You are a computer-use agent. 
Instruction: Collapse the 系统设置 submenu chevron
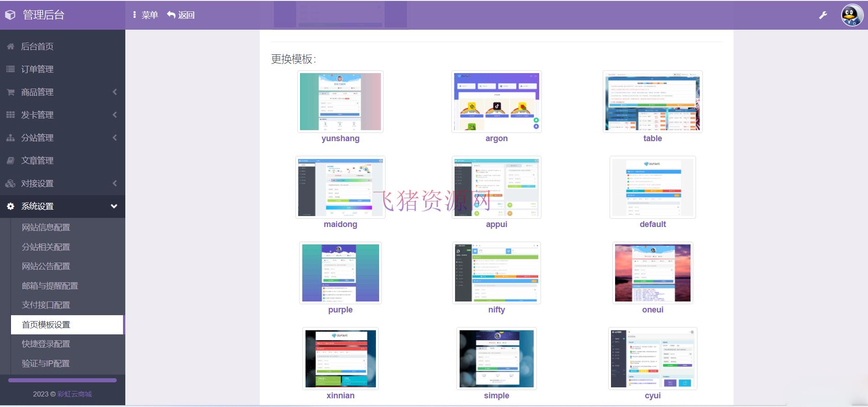pos(114,206)
